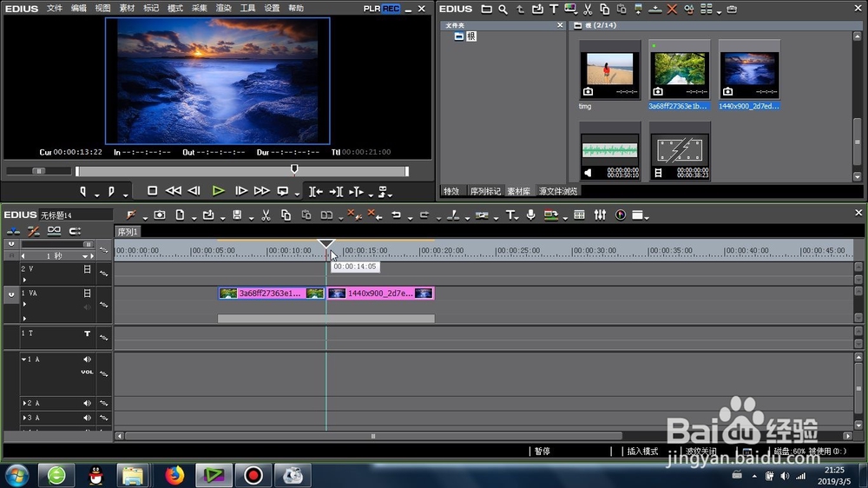Toggle video mute on track 2 V
The height and width of the screenshot is (488, 868).
(x=87, y=268)
